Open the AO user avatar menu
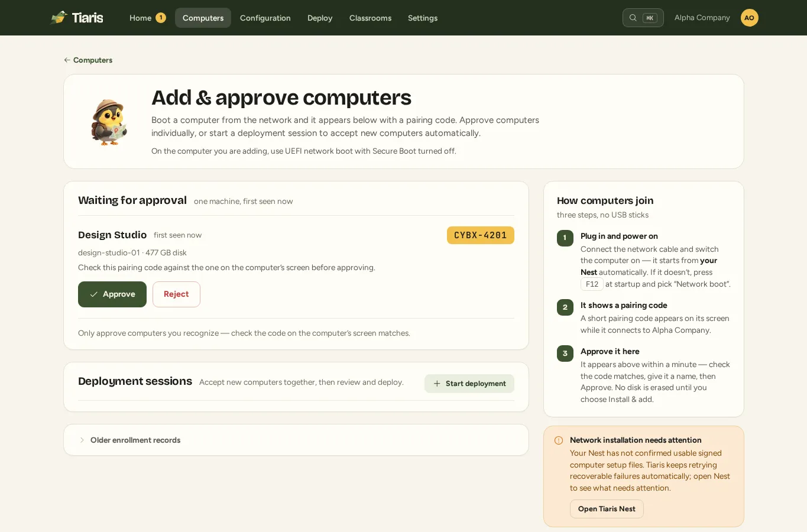 749,18
